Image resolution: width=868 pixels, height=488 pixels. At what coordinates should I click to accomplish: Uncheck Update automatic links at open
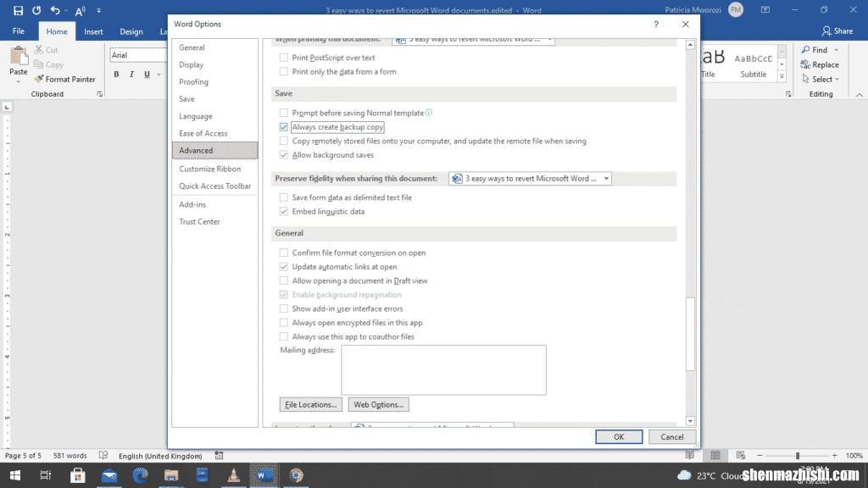[x=284, y=267]
